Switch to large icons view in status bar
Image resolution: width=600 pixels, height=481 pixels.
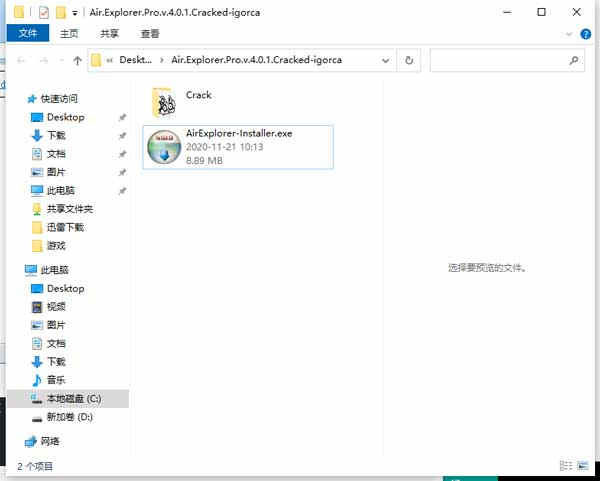click(582, 466)
